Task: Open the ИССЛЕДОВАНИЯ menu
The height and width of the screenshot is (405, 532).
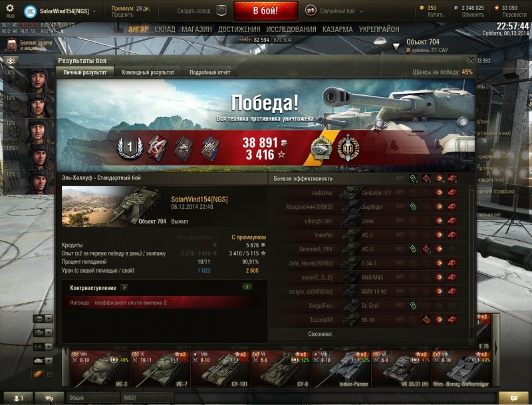Action: 291,29
